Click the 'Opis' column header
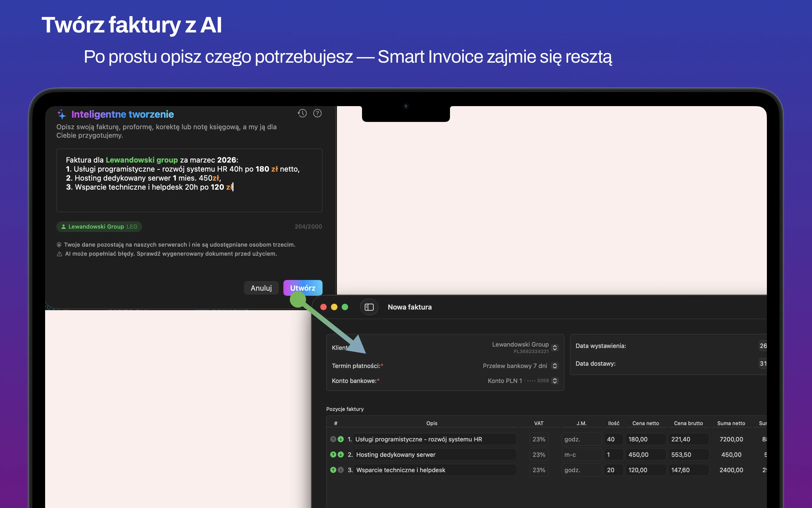This screenshot has width=812, height=508. tap(432, 423)
